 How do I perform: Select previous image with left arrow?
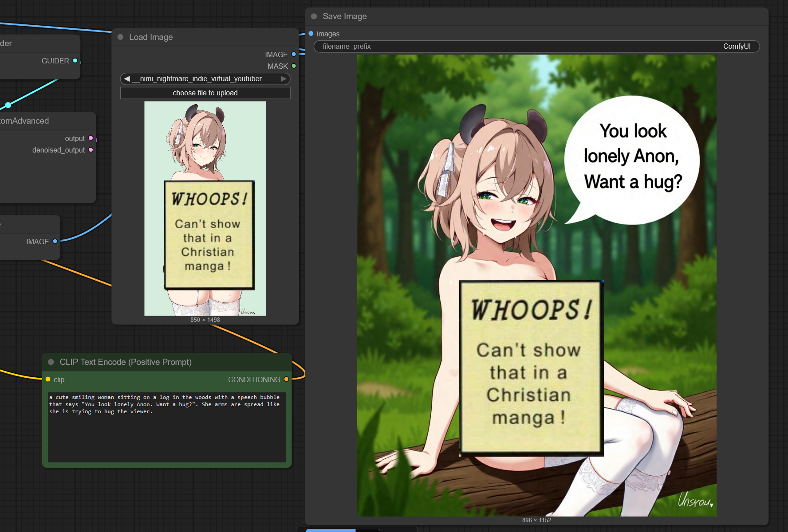coord(127,79)
